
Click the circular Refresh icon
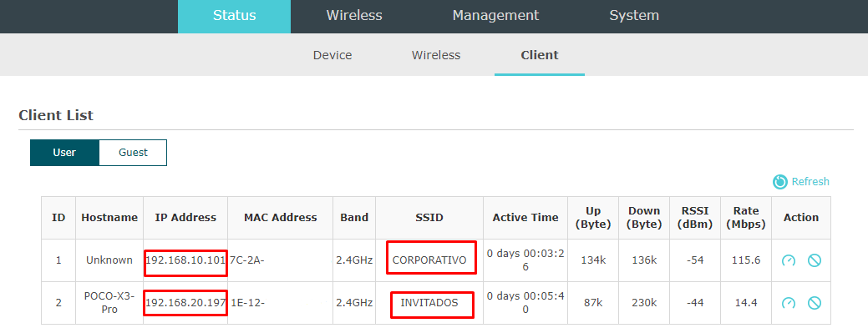(780, 181)
